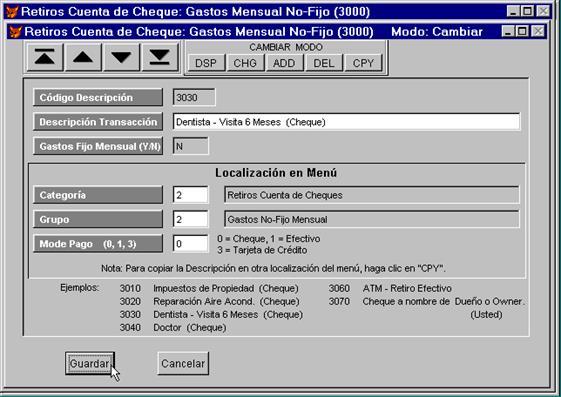561x397 pixels.
Task: Click the Mode Pago value field
Action: point(190,244)
